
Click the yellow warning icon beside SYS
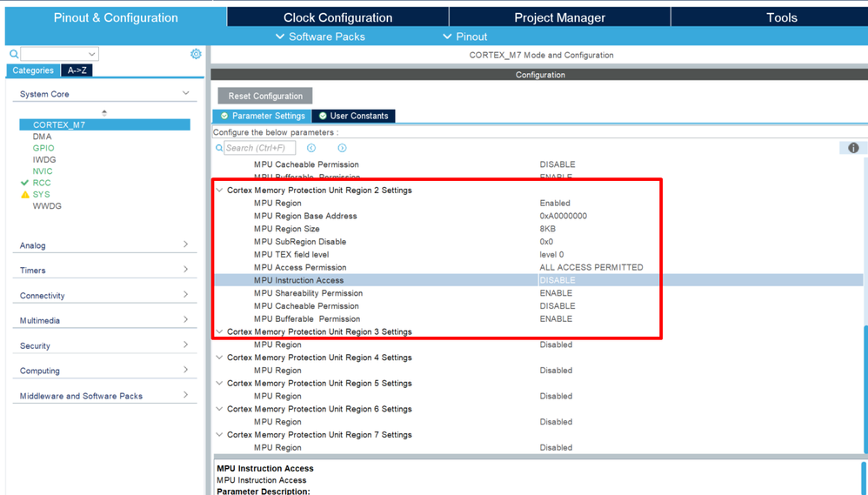click(25, 194)
